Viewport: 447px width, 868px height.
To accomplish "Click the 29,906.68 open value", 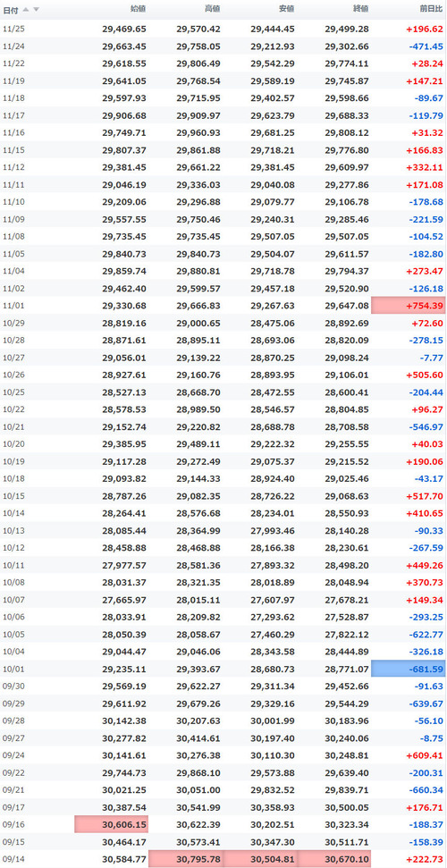I will click(124, 115).
